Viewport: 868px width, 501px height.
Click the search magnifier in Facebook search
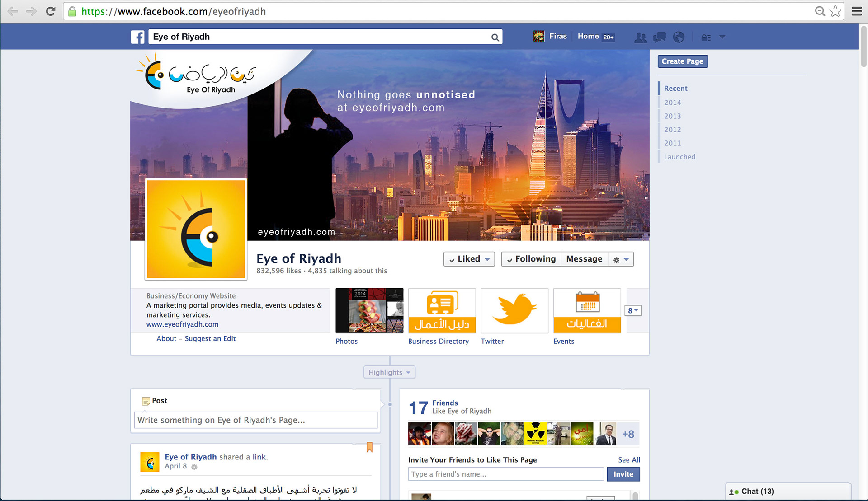tap(495, 37)
